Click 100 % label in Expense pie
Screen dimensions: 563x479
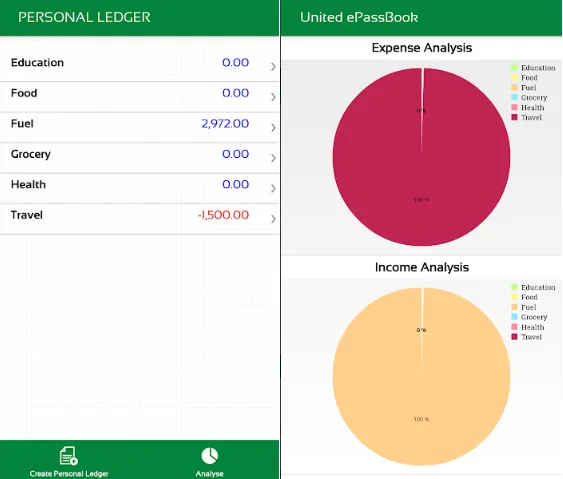[422, 200]
